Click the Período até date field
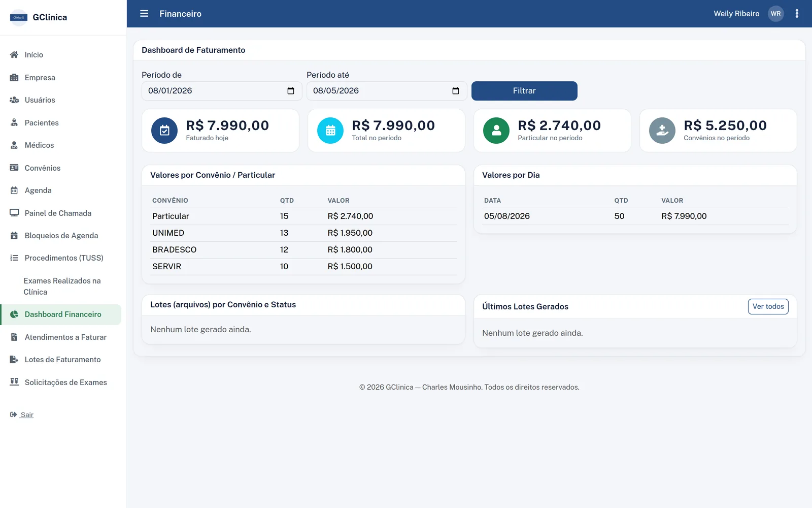 point(387,91)
